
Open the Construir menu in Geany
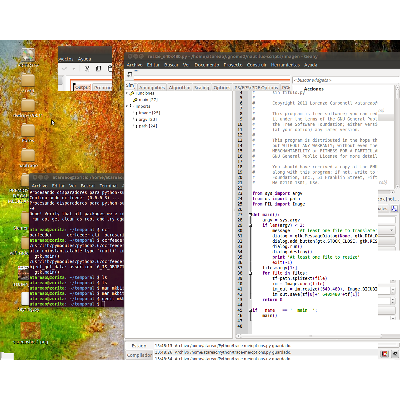(256, 65)
